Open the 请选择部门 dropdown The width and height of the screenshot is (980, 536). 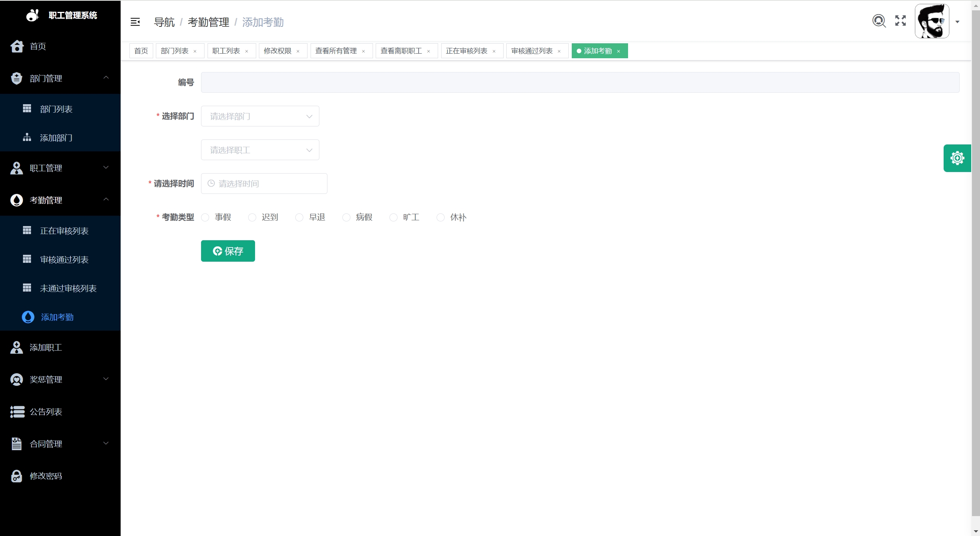coord(260,116)
